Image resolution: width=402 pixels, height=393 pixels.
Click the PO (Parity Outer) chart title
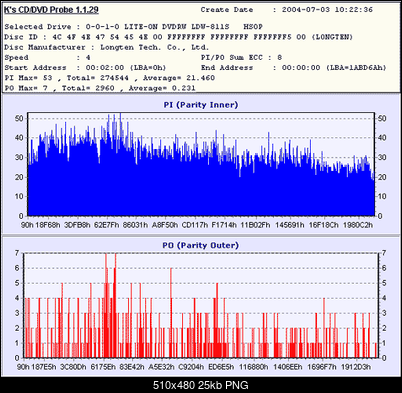coord(201,245)
